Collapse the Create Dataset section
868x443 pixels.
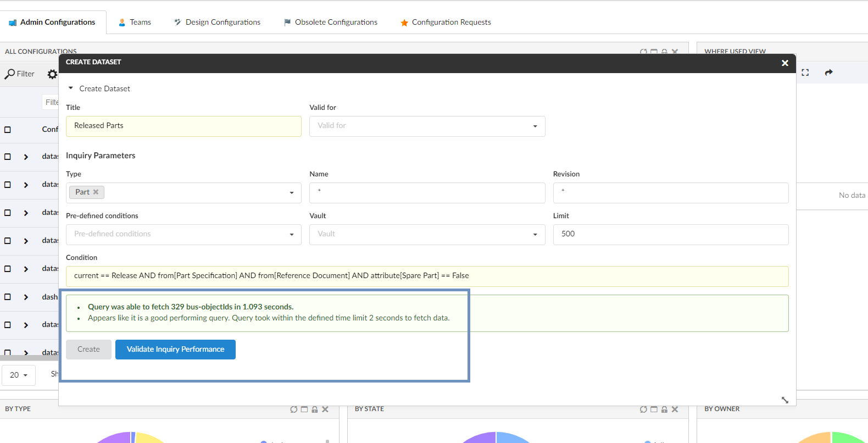pos(71,88)
